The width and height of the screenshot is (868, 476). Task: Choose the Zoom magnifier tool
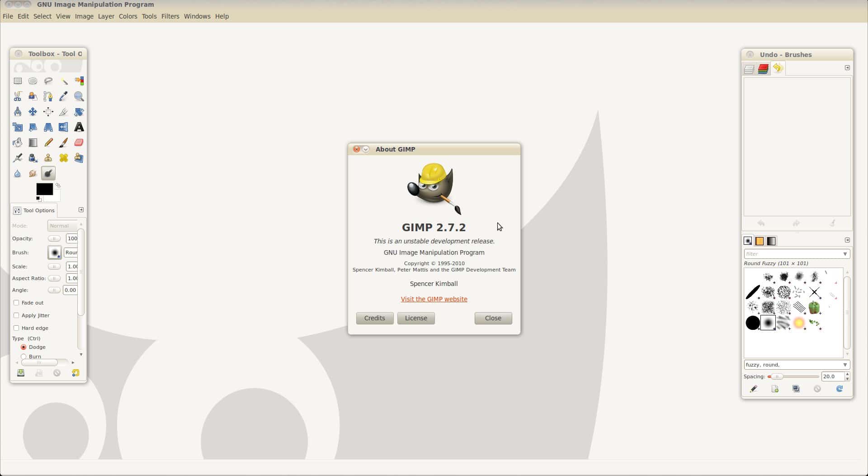[79, 96]
